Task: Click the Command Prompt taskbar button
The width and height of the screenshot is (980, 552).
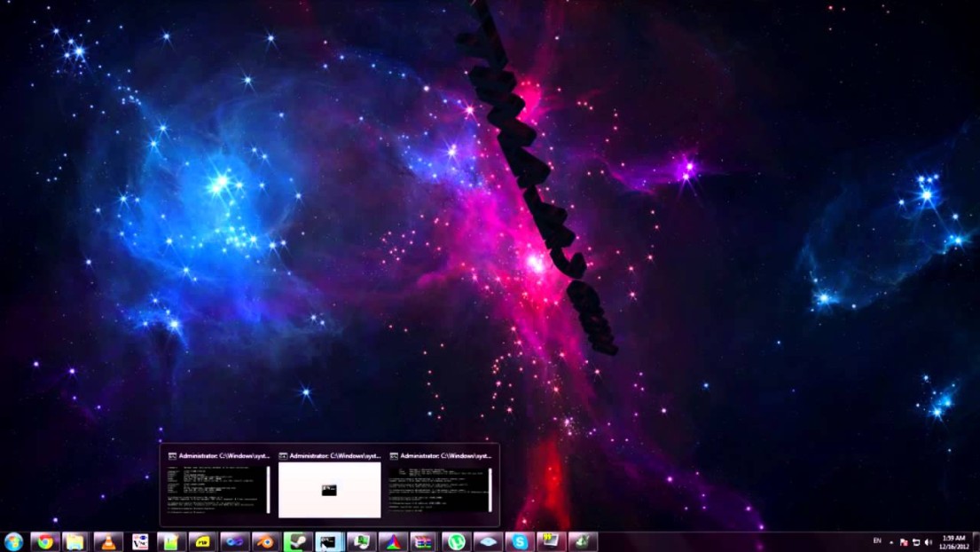Action: [329, 541]
